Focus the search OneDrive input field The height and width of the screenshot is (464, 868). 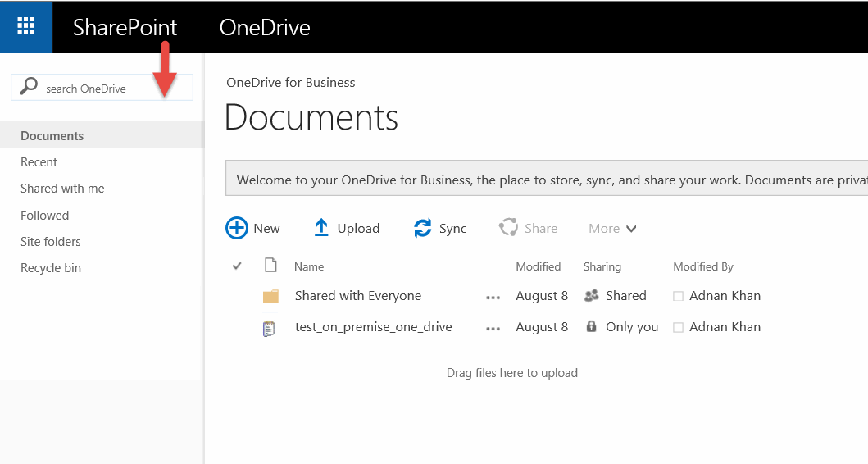coord(102,88)
